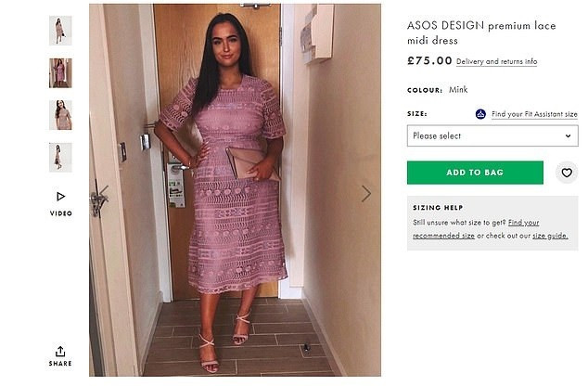The image size is (588, 386).
Task: Select the first product thumbnail
Action: click(60, 31)
